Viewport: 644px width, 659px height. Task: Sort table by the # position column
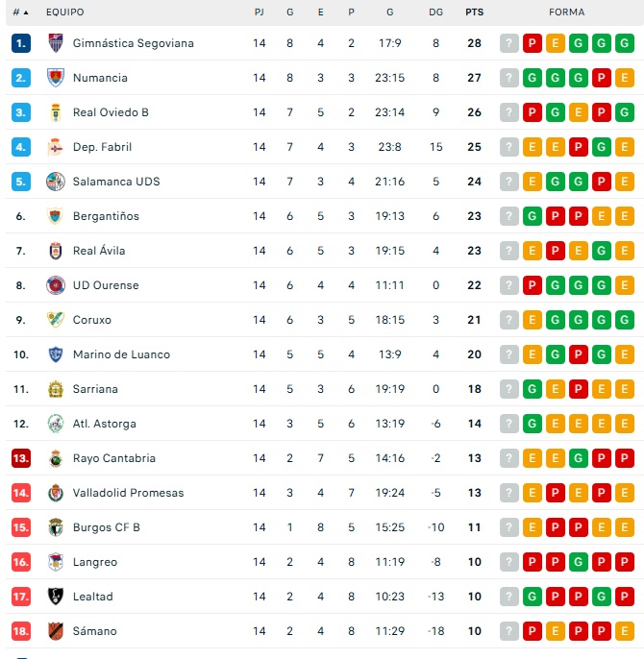coord(19,12)
